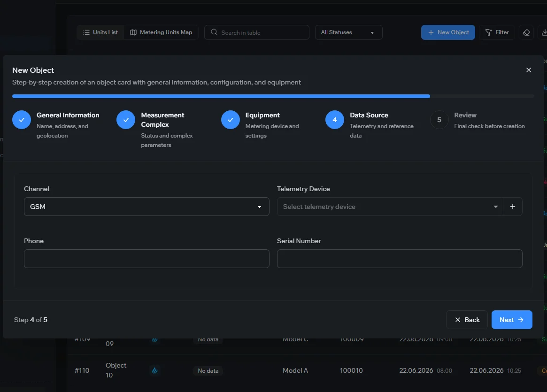Click the wizard progress bar
Screen dimensions: 547x392
pos(273,96)
